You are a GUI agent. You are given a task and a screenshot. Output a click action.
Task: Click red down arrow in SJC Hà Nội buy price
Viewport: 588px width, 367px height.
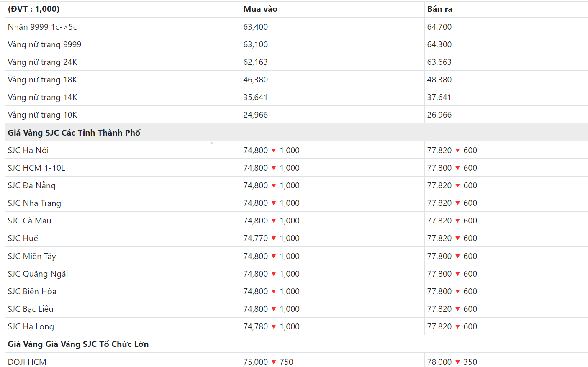[x=274, y=150]
